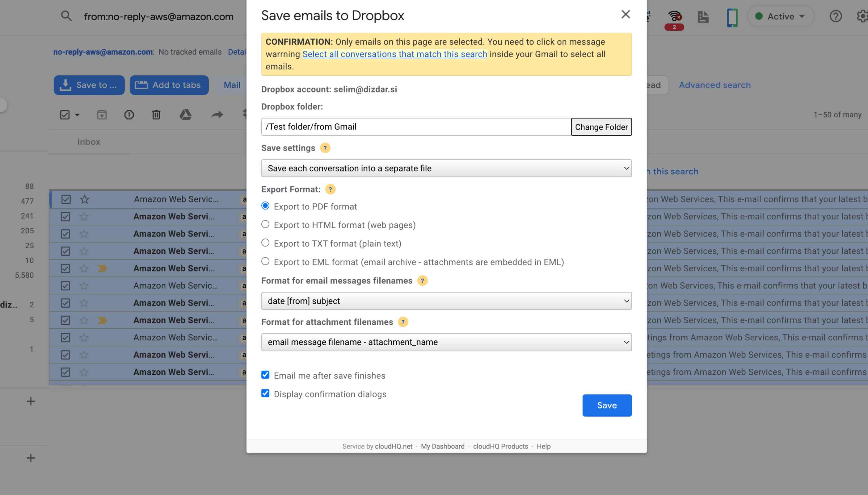Click the plus icon below label counts

[x=31, y=401]
